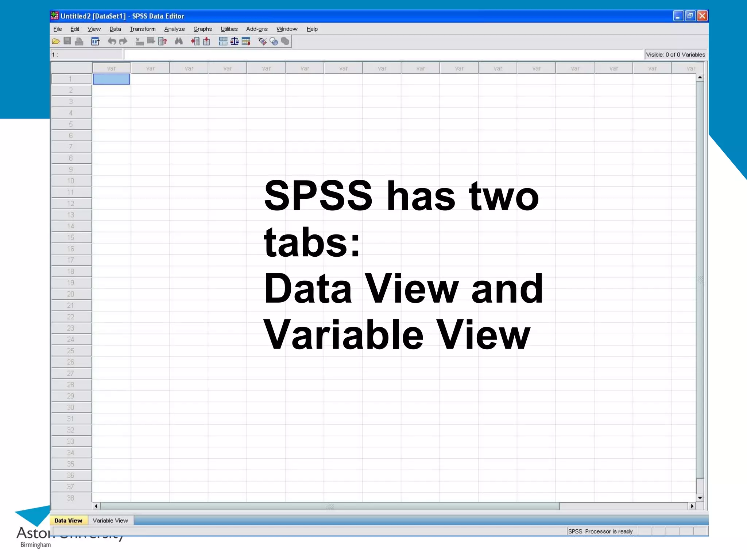Open the Help menu
The width and height of the screenshot is (747, 560).
(x=312, y=29)
